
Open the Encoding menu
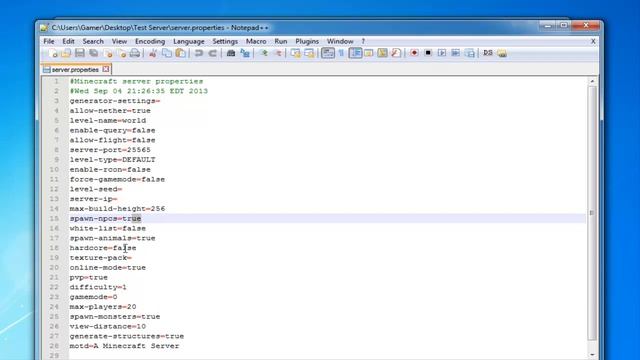(150, 41)
